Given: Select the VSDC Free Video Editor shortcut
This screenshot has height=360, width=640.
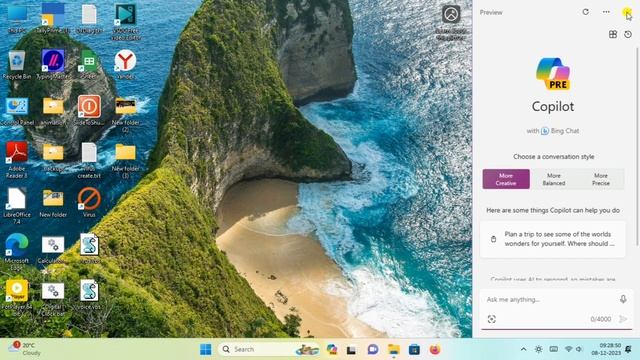Looking at the screenshot, I should (125, 22).
